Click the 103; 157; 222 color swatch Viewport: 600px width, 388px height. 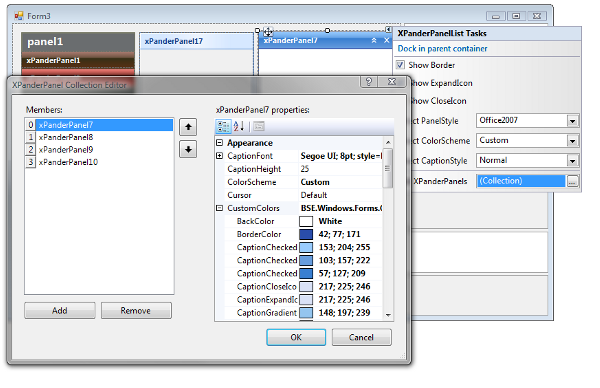[306, 260]
